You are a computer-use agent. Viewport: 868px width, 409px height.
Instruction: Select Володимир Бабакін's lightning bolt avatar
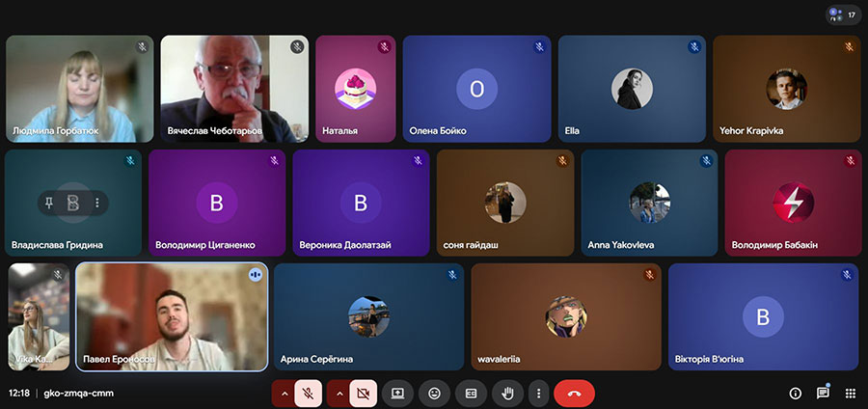[794, 204]
